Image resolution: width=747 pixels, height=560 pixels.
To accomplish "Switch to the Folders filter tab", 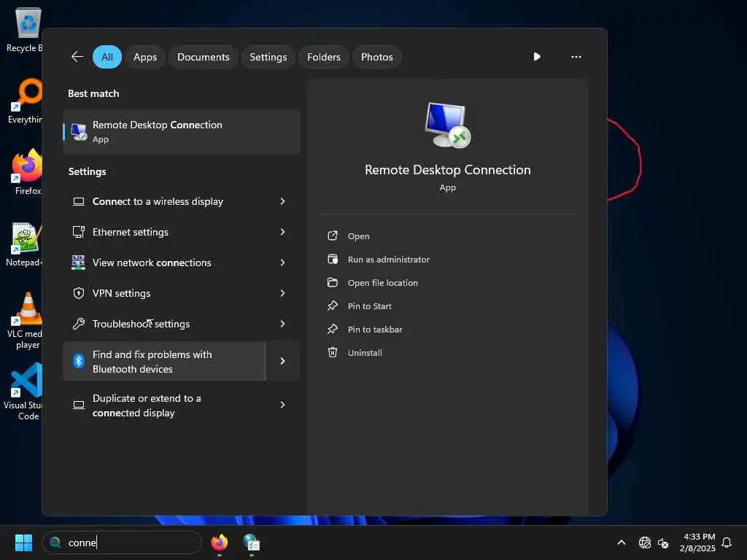I will coord(324,57).
